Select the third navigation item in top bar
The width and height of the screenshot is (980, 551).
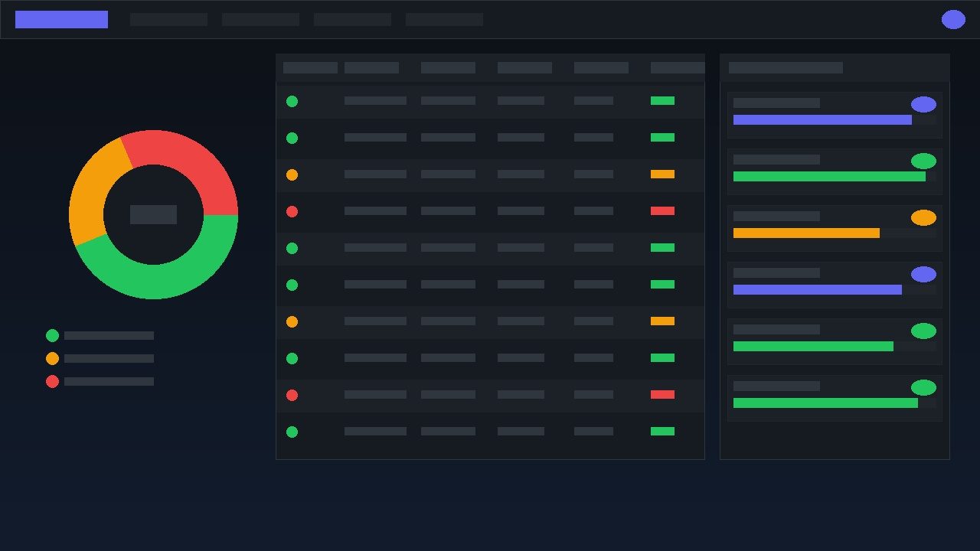(352, 19)
